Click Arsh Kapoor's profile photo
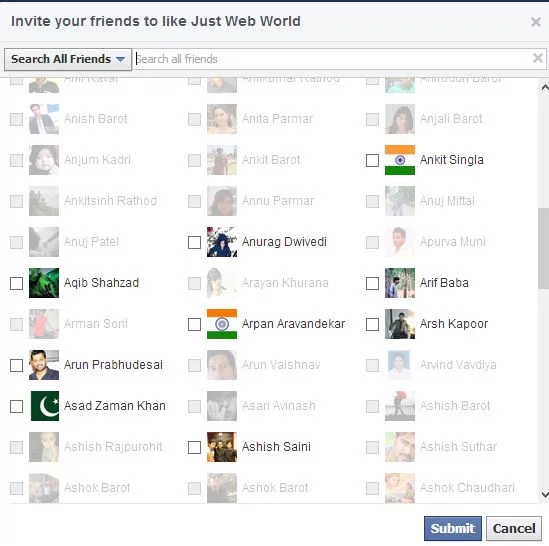The image size is (549, 546). (400, 324)
